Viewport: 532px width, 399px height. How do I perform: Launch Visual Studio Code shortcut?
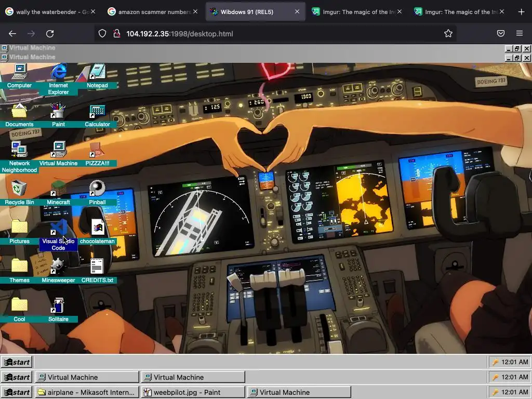coord(58,235)
